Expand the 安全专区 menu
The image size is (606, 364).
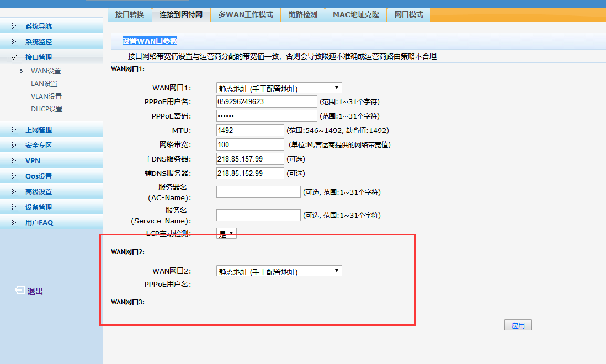(39, 146)
